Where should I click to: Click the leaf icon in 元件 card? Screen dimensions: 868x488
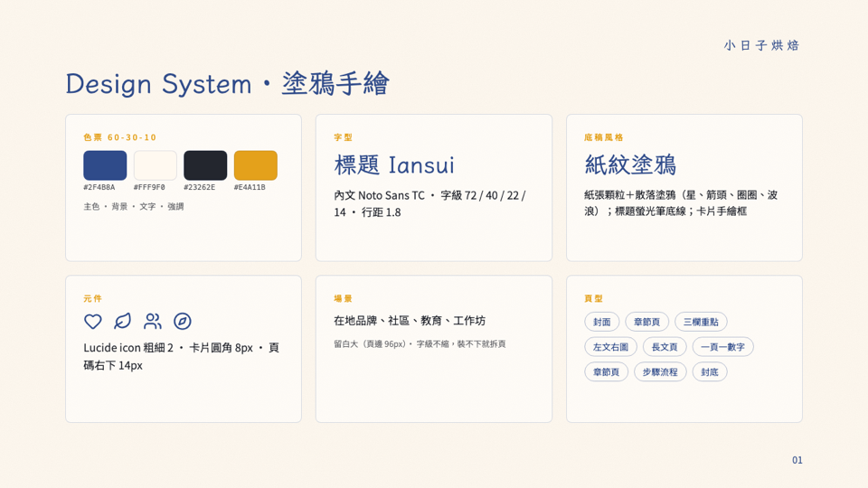(122, 321)
